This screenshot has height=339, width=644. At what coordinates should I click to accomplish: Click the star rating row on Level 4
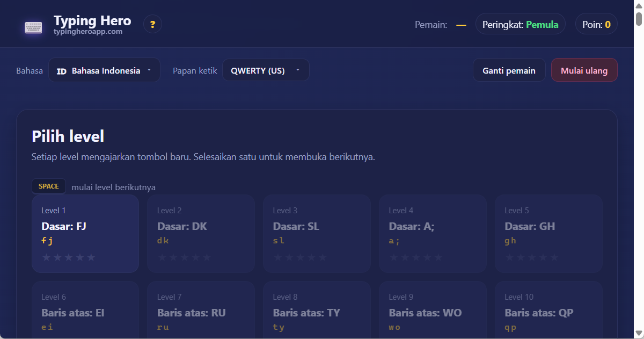pyautogui.click(x=416, y=257)
